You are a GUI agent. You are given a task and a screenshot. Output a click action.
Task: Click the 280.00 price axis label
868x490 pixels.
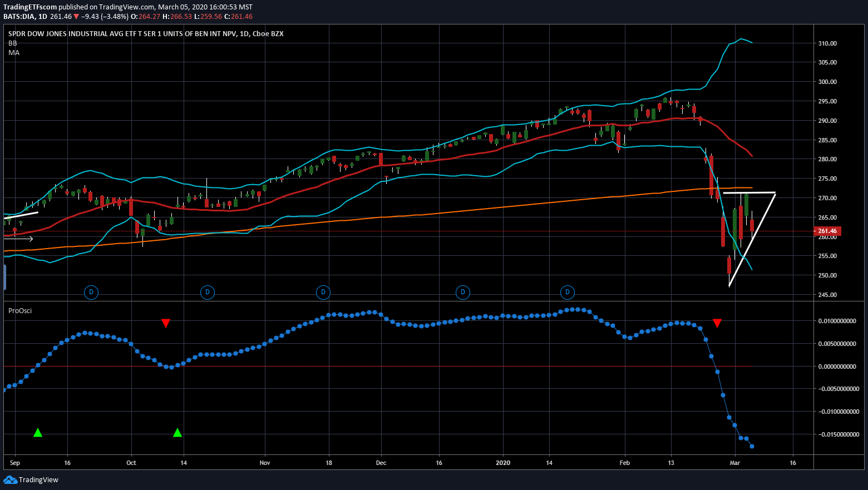point(827,159)
